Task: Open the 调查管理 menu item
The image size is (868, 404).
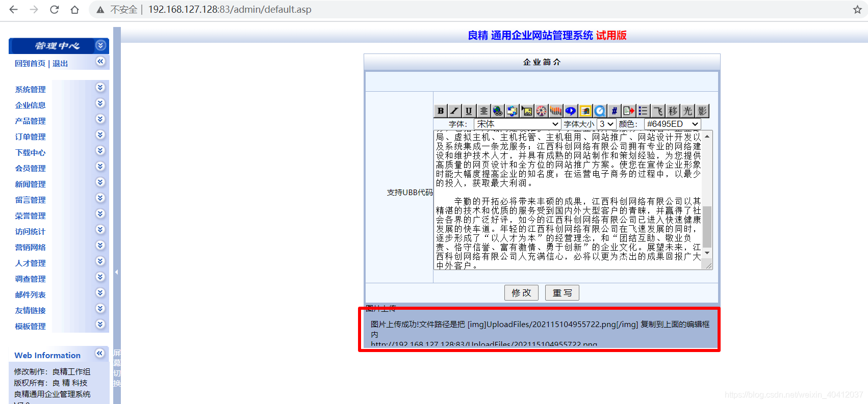Action: pyautogui.click(x=31, y=279)
